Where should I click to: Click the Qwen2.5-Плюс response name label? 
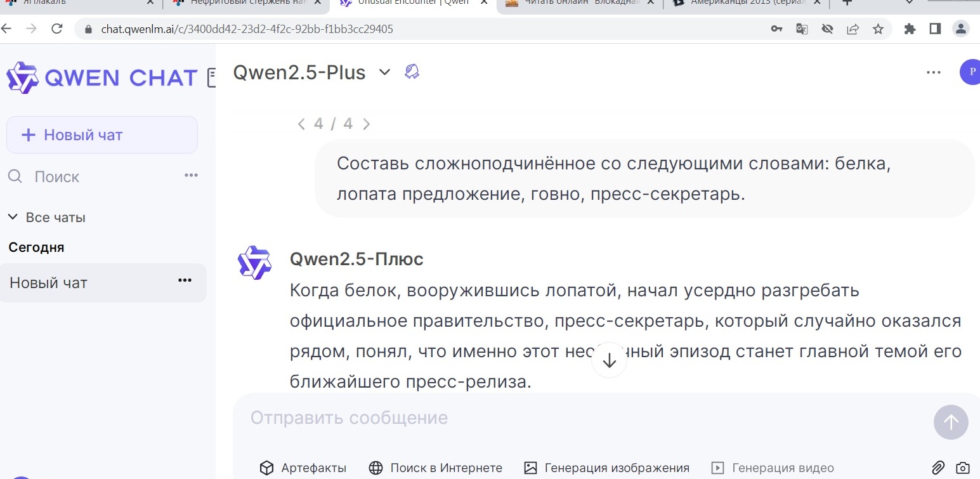tap(356, 259)
